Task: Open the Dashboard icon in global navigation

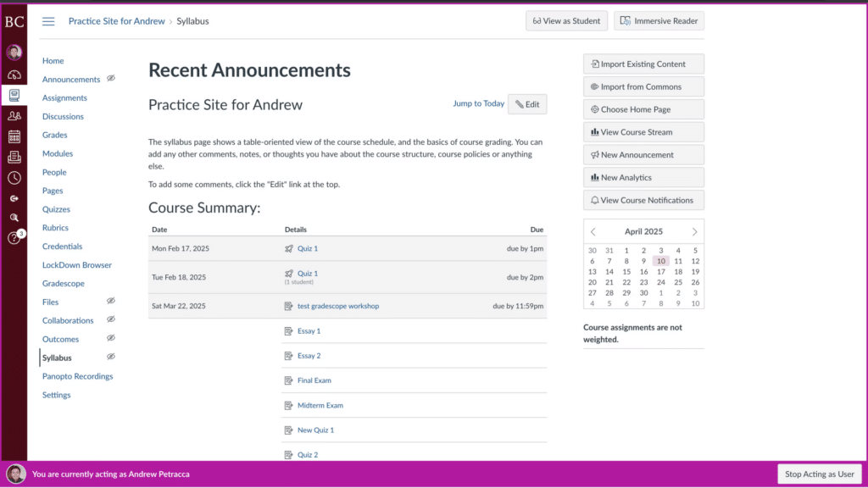Action: coord(14,75)
